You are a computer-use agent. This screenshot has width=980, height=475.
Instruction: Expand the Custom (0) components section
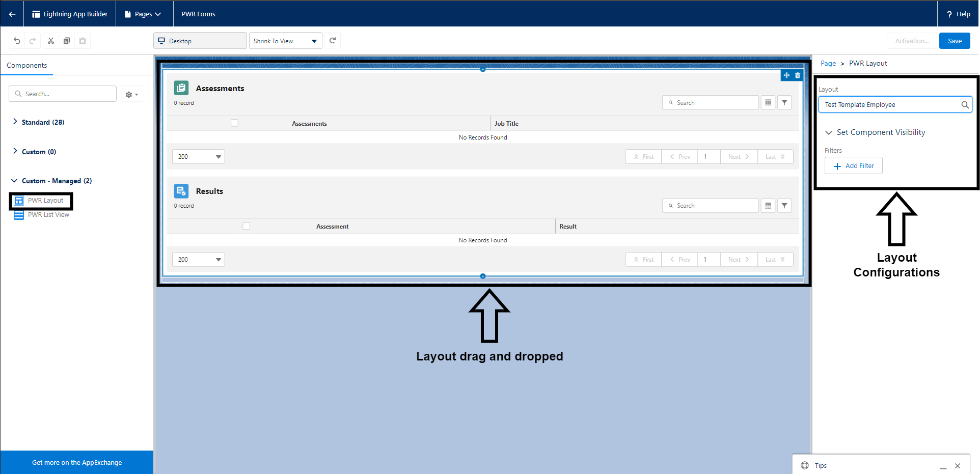35,152
